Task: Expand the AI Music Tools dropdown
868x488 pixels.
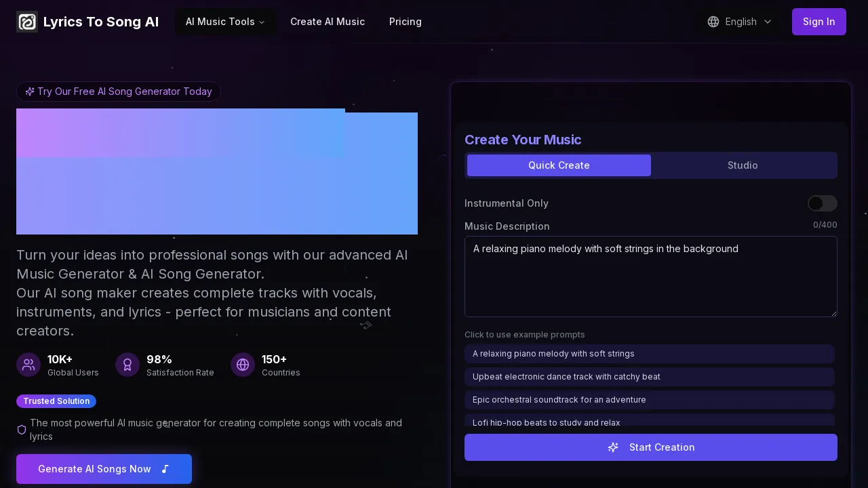Action: 225,22
